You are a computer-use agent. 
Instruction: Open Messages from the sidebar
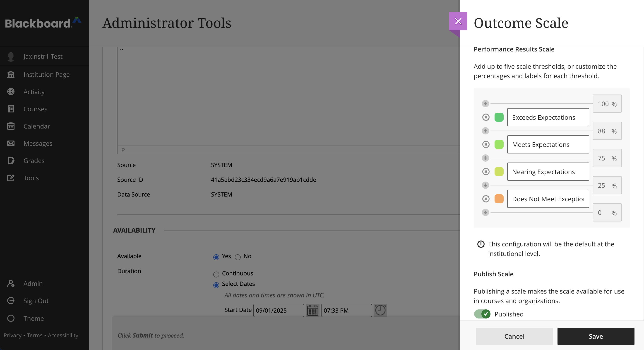[38, 143]
